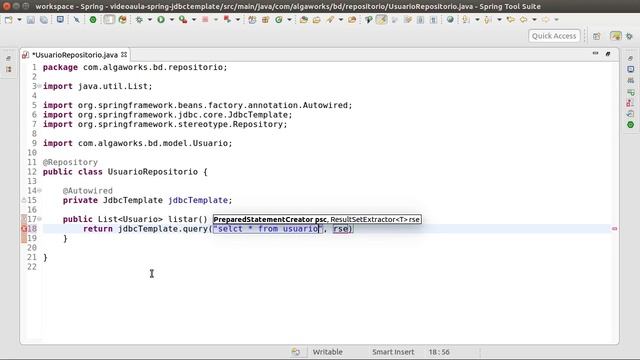Click the New Java Package icon

coord(265,20)
